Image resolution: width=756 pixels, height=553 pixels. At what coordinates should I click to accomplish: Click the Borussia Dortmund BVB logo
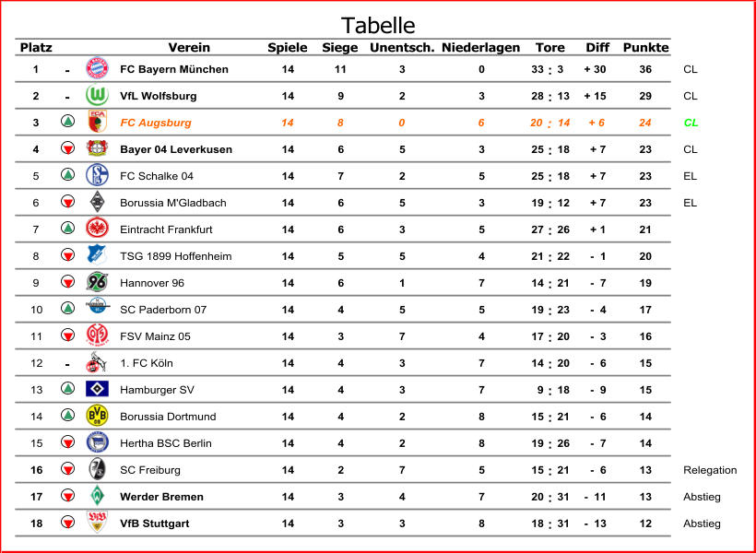tap(97, 416)
